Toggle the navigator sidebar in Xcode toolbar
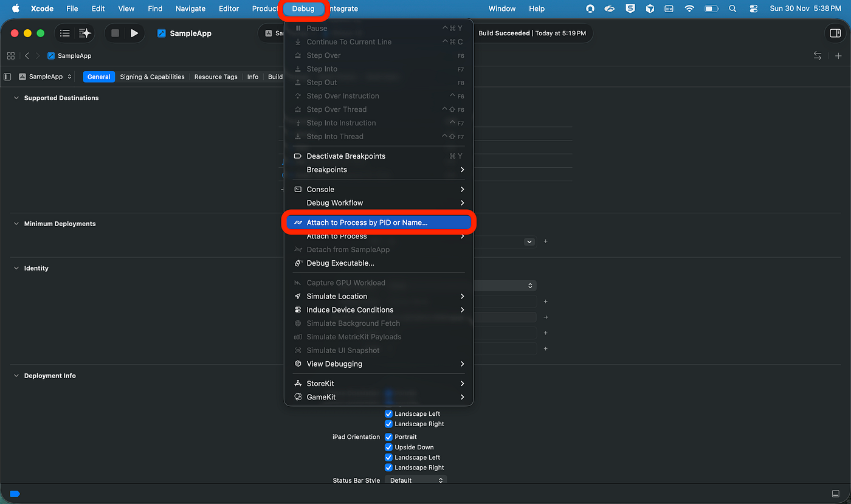This screenshot has width=851, height=504. [65, 33]
